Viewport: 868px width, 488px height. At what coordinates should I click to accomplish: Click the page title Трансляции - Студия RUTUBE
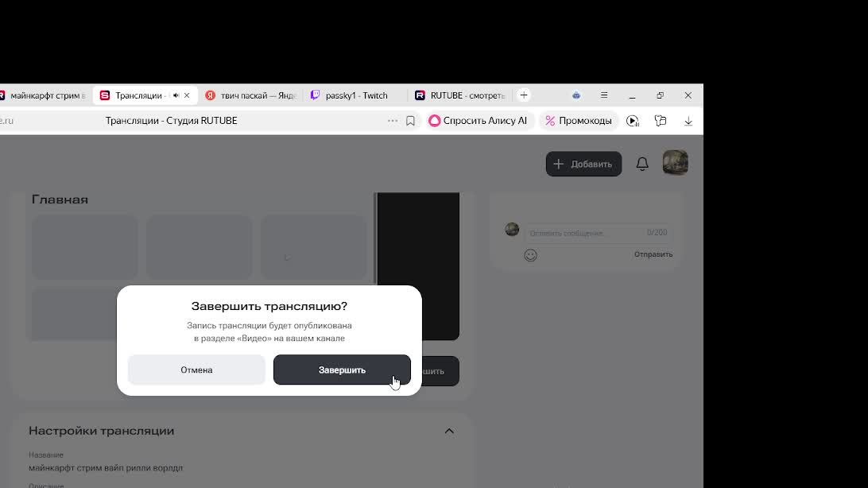tap(171, 121)
